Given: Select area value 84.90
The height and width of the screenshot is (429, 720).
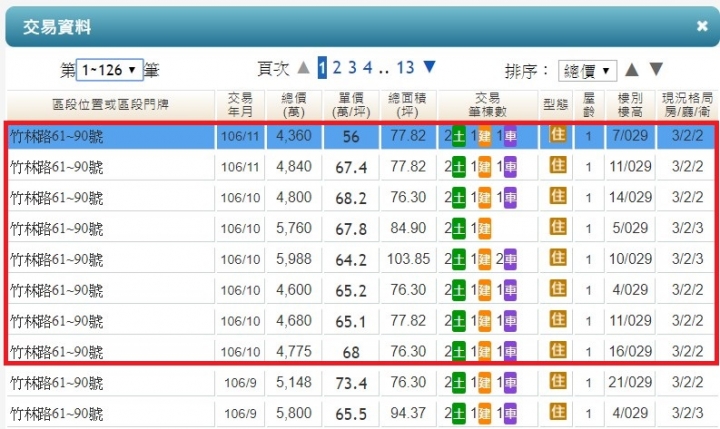Looking at the screenshot, I should [408, 228].
